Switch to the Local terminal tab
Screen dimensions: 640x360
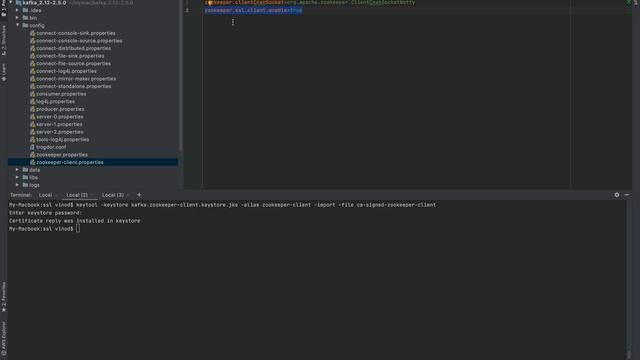coord(45,195)
